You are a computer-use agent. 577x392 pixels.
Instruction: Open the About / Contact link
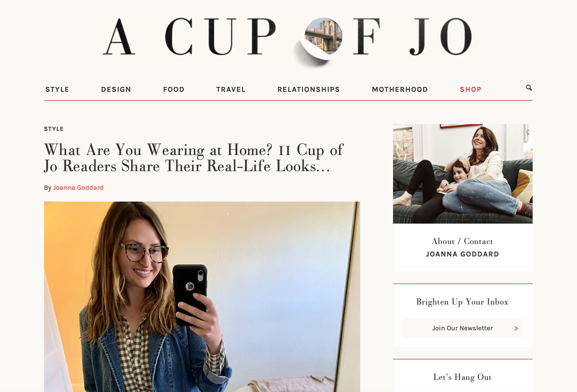coord(462,241)
